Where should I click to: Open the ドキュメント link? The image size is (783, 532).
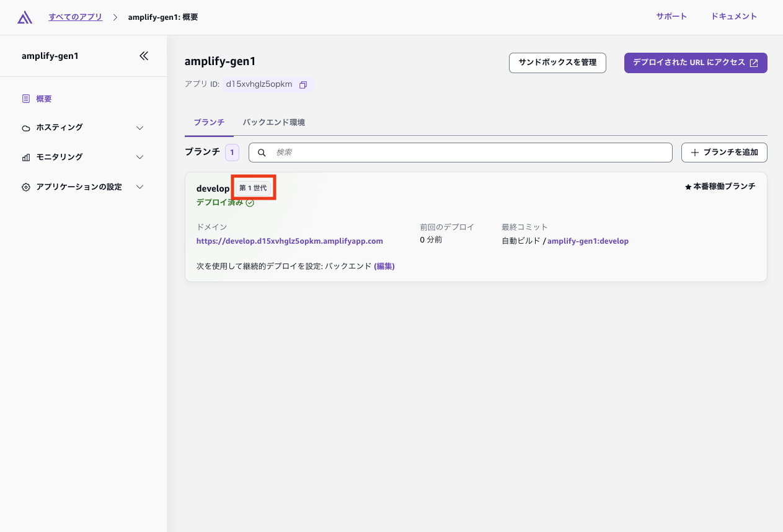click(x=734, y=17)
